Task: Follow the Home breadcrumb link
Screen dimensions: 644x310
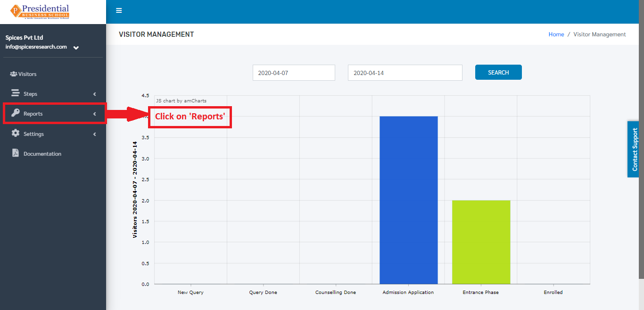Action: click(x=556, y=34)
